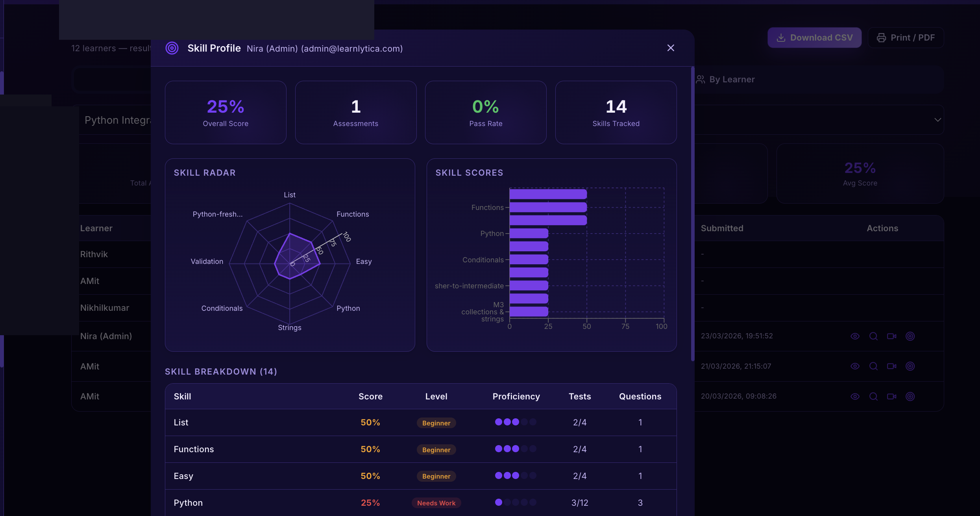Click the 3/12 tests value for Python

(580, 503)
